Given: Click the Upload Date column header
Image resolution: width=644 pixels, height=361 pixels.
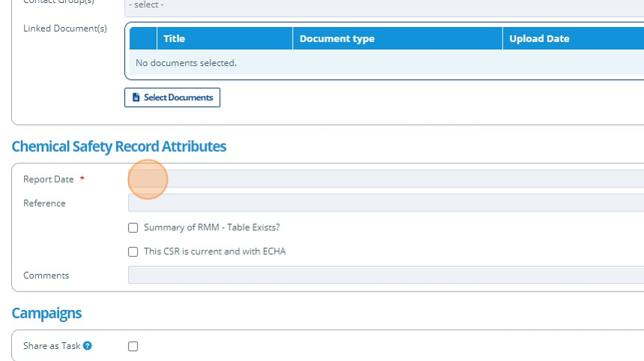Looking at the screenshot, I should click(574, 39).
